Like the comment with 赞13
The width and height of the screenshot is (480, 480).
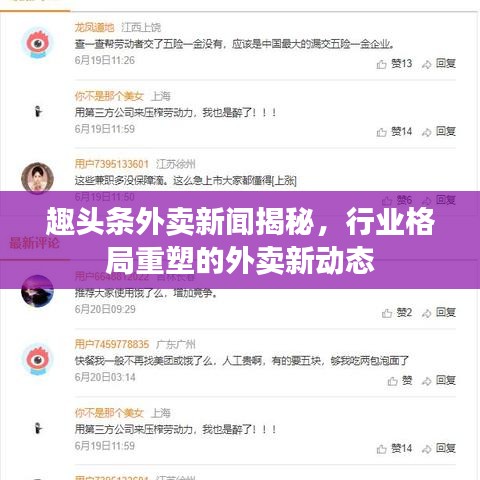(x=394, y=64)
